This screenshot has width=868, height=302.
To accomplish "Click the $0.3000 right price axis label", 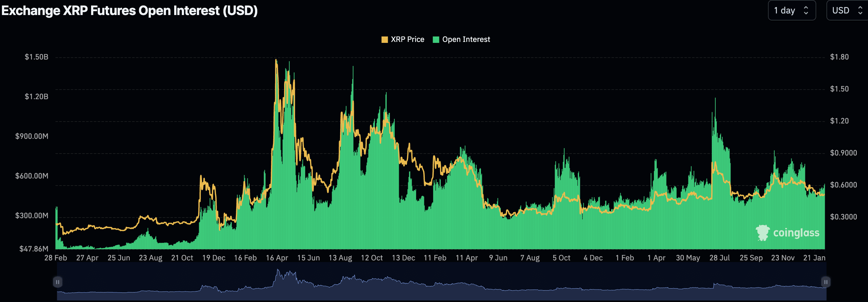I will [x=843, y=217].
